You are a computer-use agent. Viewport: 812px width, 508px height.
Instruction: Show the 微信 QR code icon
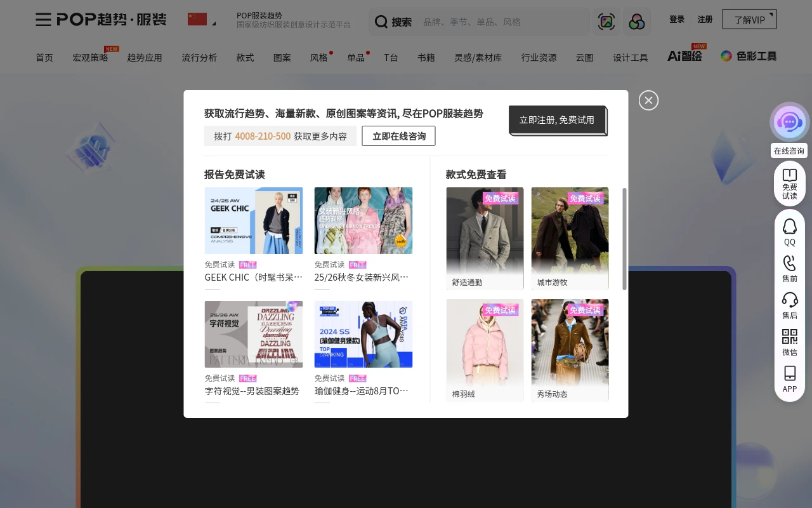click(789, 337)
